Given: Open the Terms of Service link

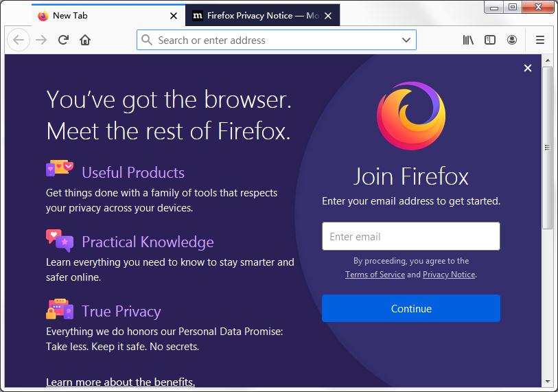Looking at the screenshot, I should [375, 275].
